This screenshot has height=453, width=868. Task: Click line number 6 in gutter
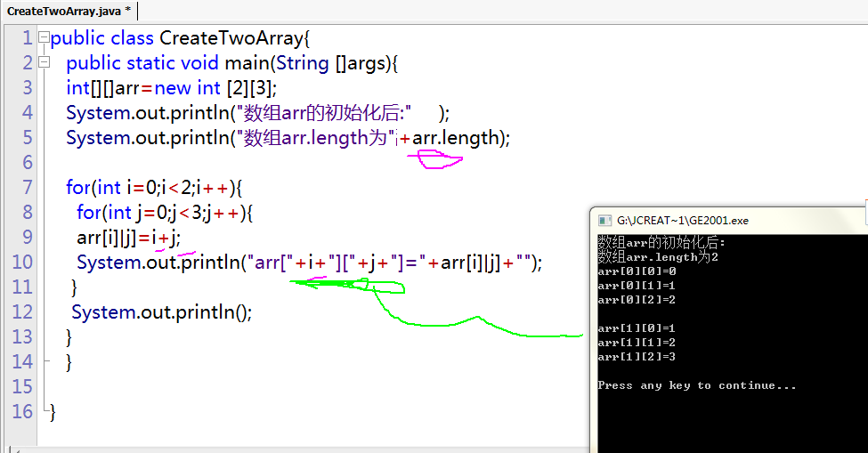point(27,163)
